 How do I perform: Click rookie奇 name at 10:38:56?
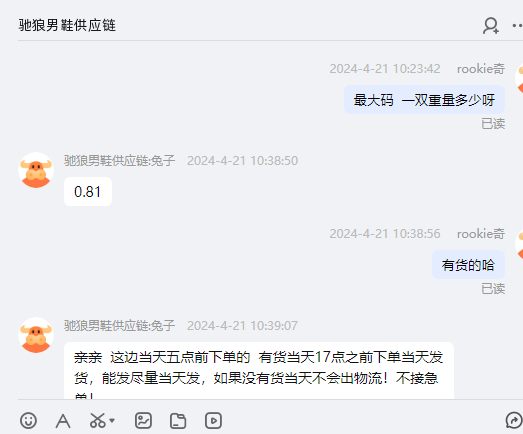pos(481,234)
